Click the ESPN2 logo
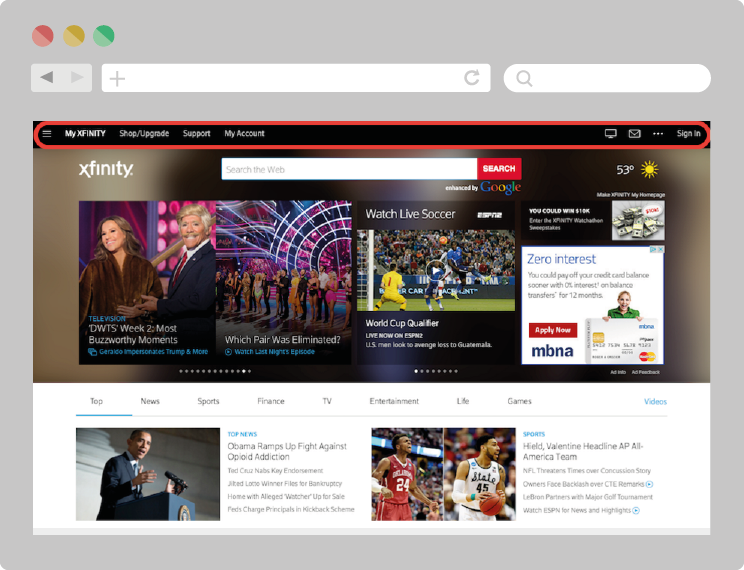 [x=489, y=215]
